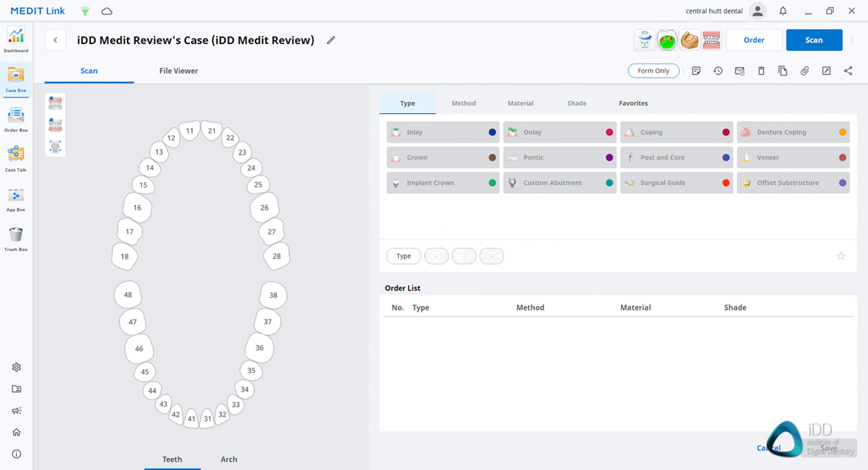The width and height of the screenshot is (868, 470).
Task: Click the Order button
Action: point(754,40)
